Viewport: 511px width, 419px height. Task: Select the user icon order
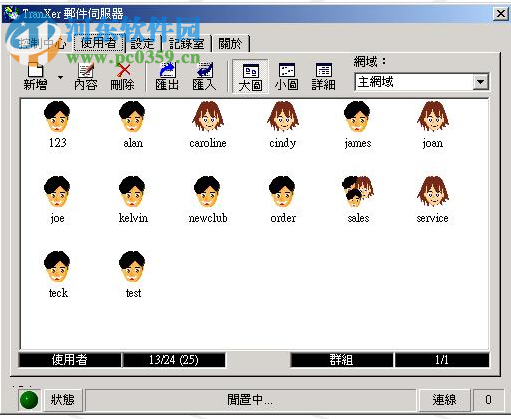coord(283,200)
